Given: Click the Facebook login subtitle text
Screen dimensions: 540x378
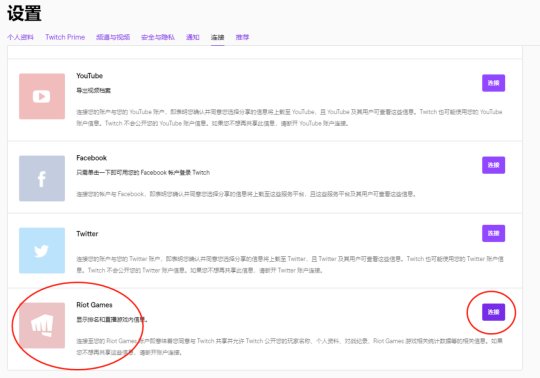Looking at the screenshot, I should coord(143,172).
